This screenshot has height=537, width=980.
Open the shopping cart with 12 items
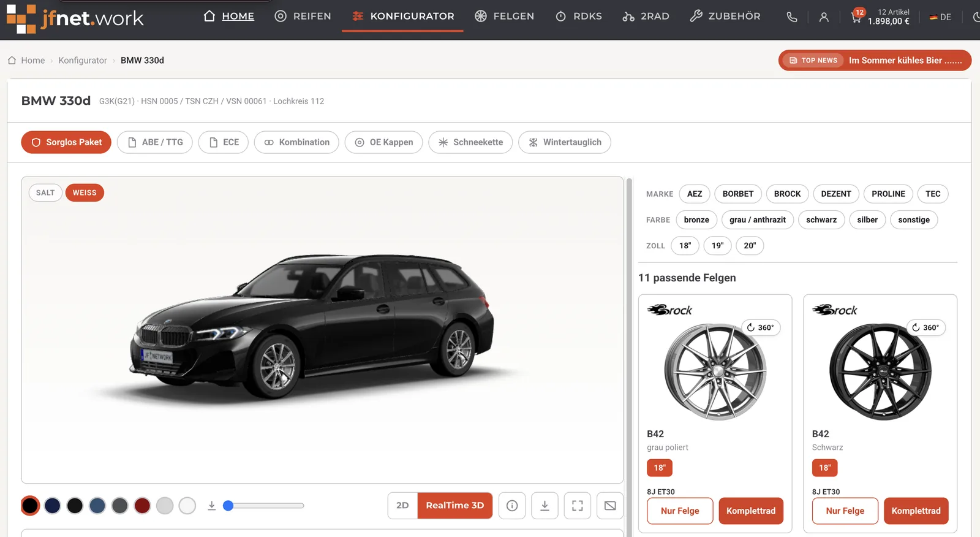click(880, 17)
